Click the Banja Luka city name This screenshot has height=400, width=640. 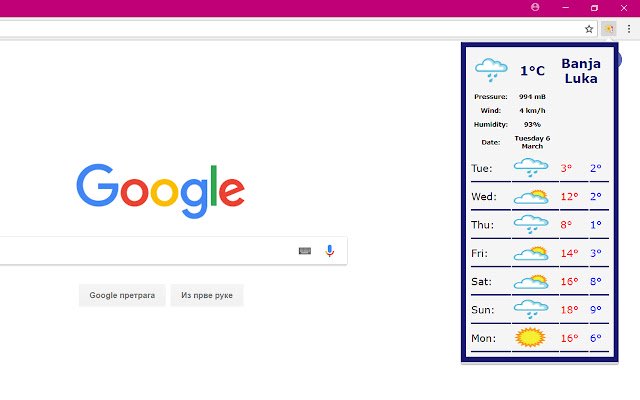click(581, 71)
